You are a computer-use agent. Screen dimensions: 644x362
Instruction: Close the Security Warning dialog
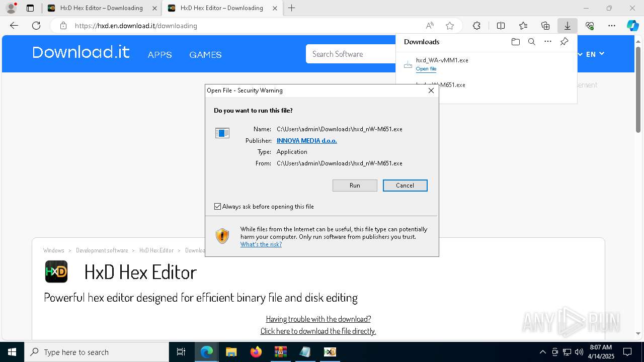431,90
